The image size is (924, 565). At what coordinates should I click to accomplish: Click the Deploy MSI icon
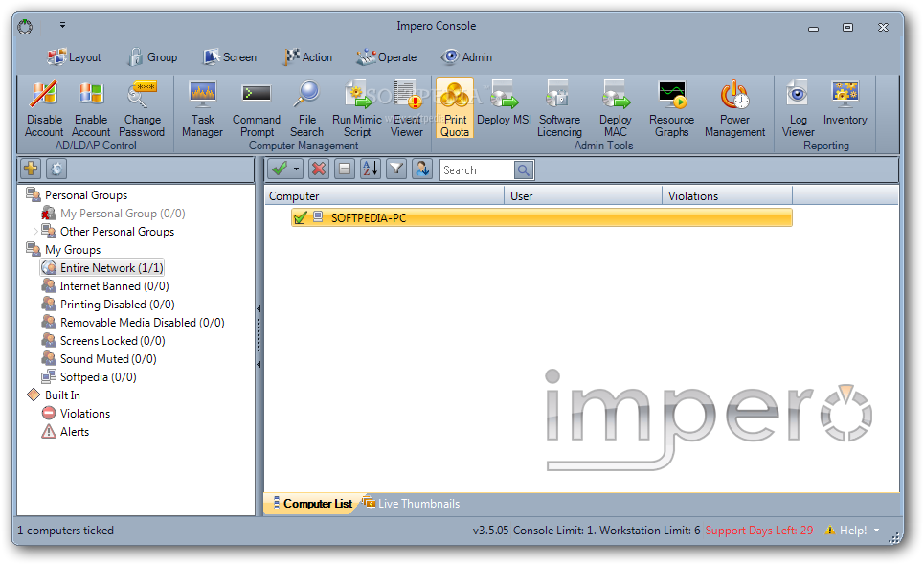505,104
